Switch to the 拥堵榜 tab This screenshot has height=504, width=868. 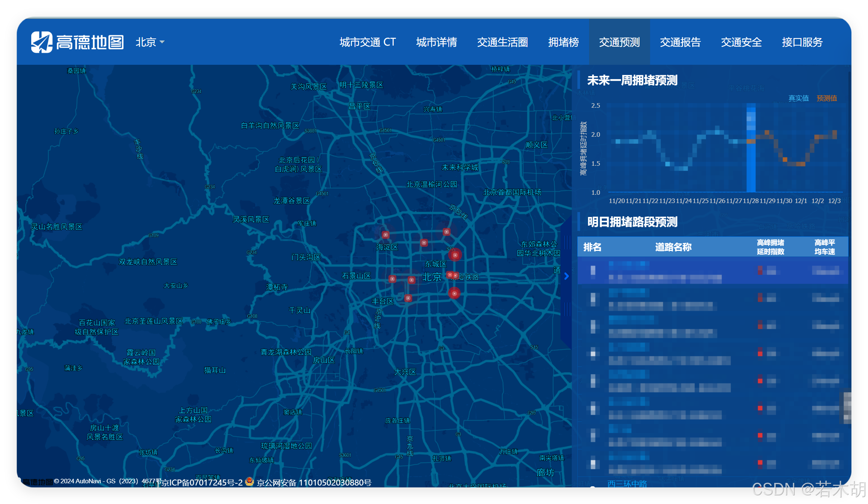[x=563, y=42]
